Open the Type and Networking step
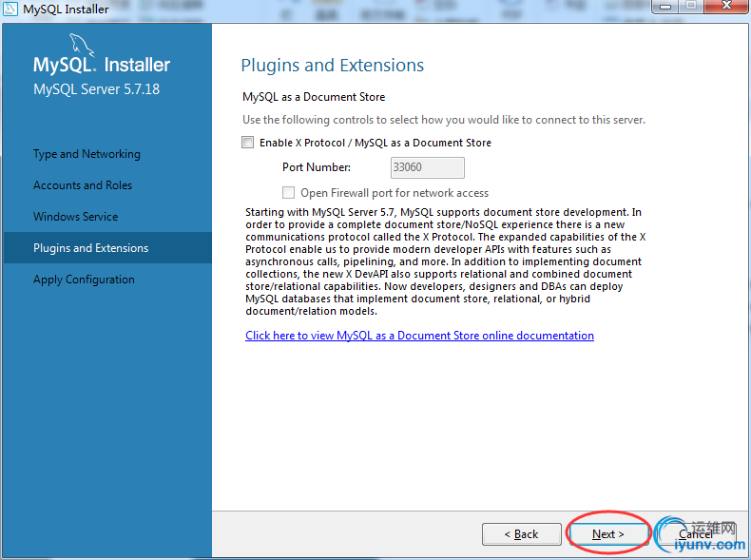This screenshot has height=560, width=751. pos(87,154)
